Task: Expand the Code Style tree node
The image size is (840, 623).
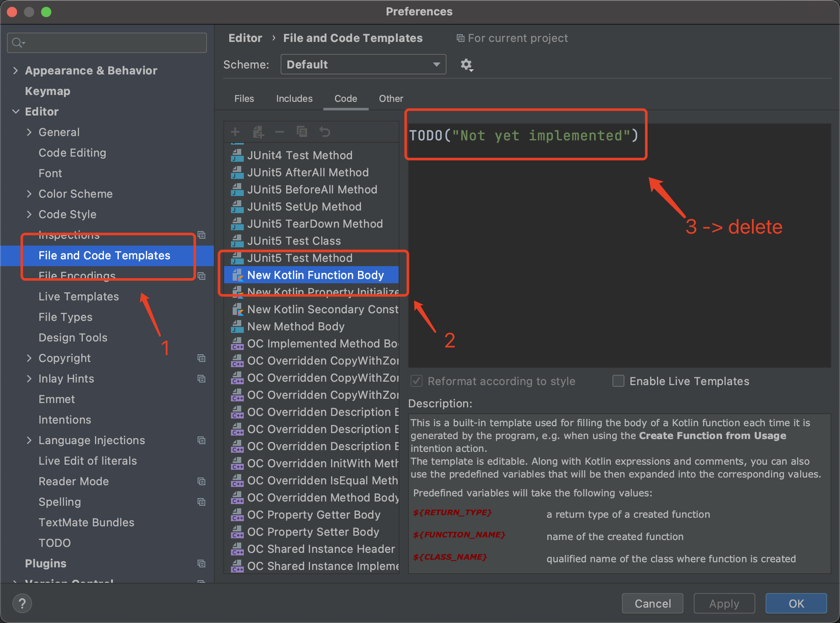Action: click(x=29, y=214)
